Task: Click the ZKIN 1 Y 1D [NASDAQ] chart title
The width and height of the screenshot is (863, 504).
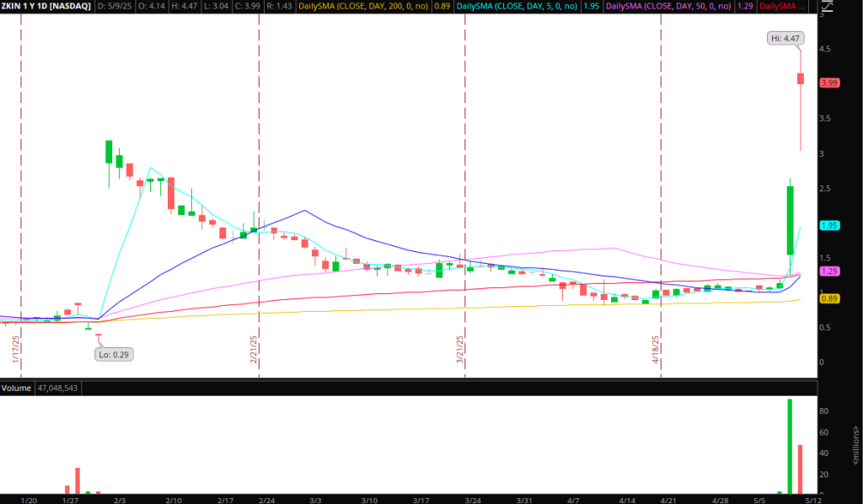Action: coord(46,6)
